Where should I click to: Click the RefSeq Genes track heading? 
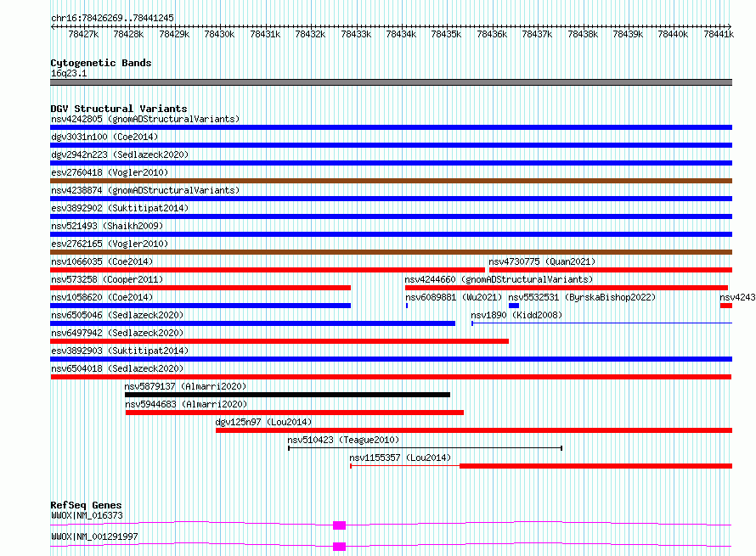[86, 505]
